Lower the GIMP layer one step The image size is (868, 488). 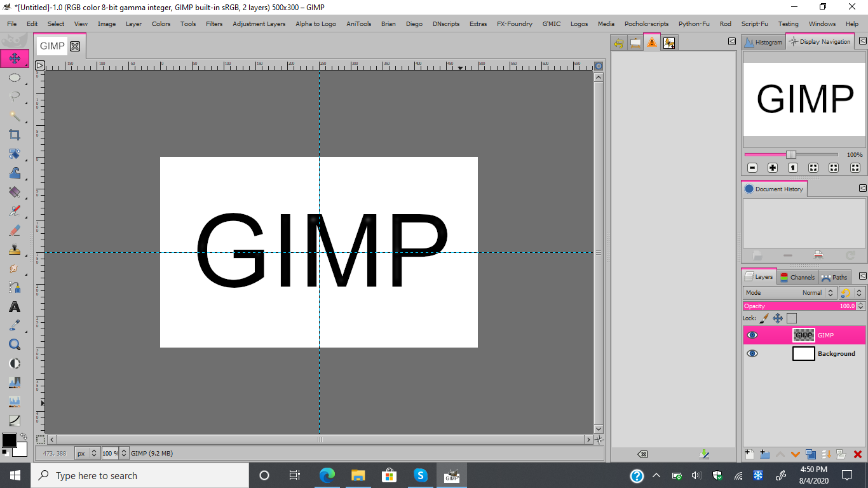click(x=795, y=454)
